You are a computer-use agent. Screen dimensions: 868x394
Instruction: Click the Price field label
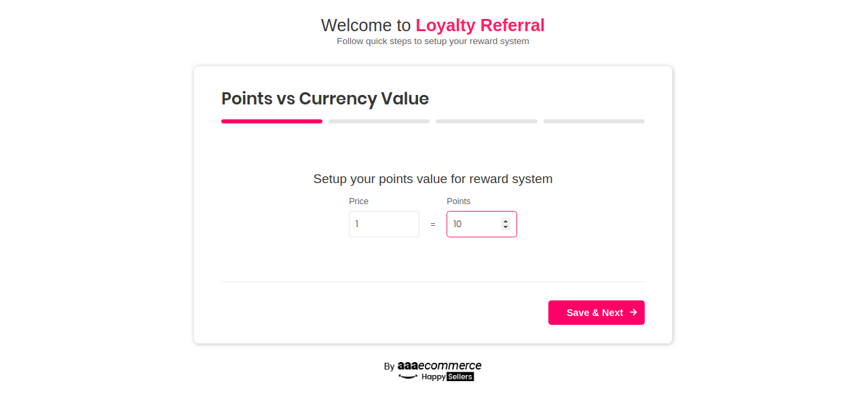pos(358,201)
